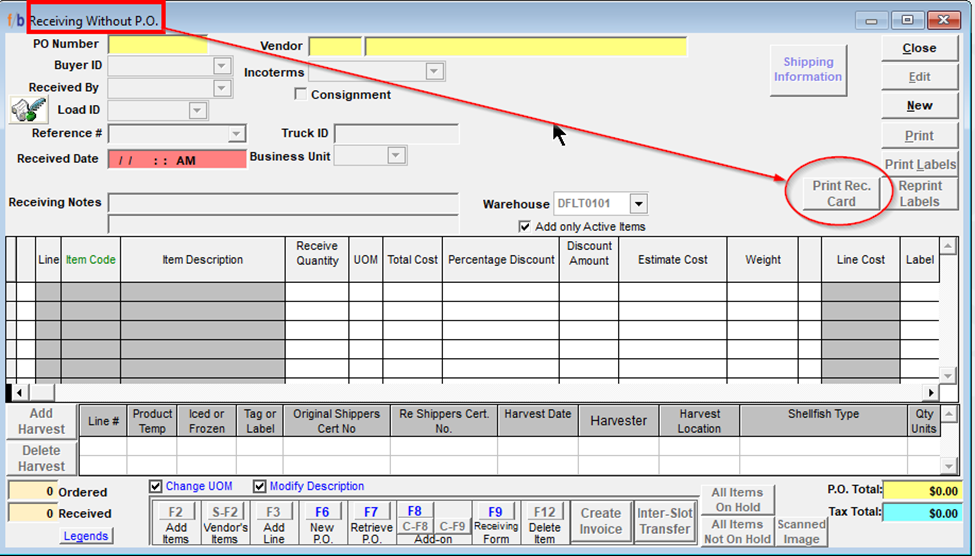Click the F12 Delete Item button
Viewport: 975px width, 556px height.
coord(544,523)
